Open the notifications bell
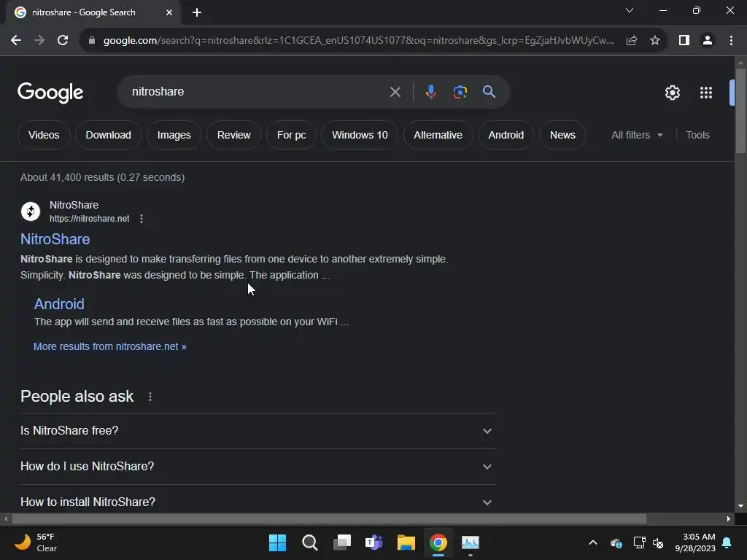This screenshot has height=560, width=747. coord(727,542)
